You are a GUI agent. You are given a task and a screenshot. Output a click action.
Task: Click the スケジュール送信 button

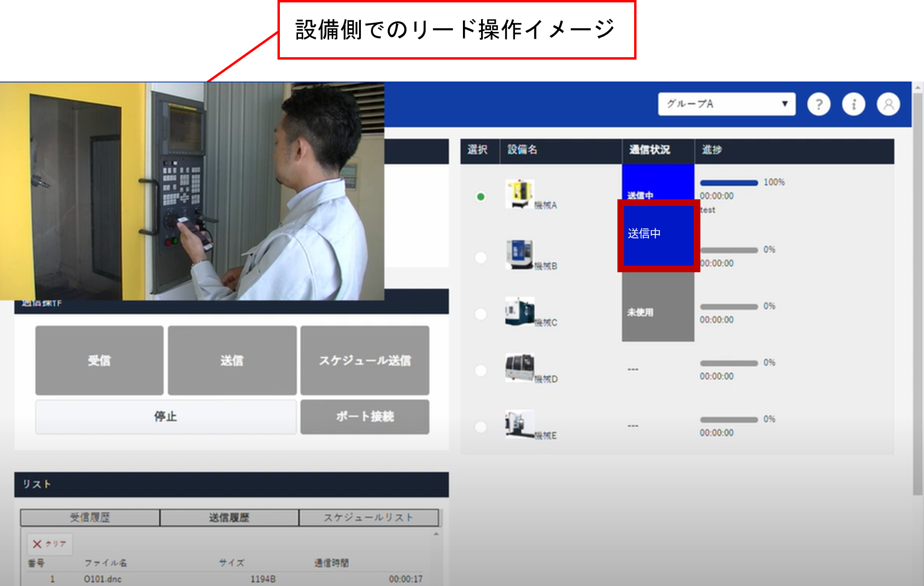point(365,360)
